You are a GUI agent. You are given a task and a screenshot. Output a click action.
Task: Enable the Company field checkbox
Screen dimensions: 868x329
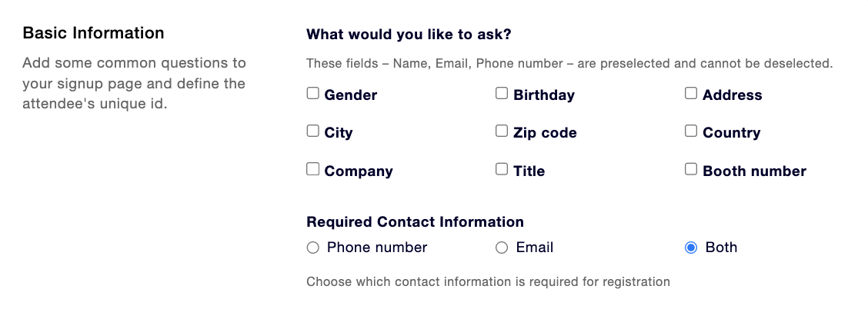[312, 169]
